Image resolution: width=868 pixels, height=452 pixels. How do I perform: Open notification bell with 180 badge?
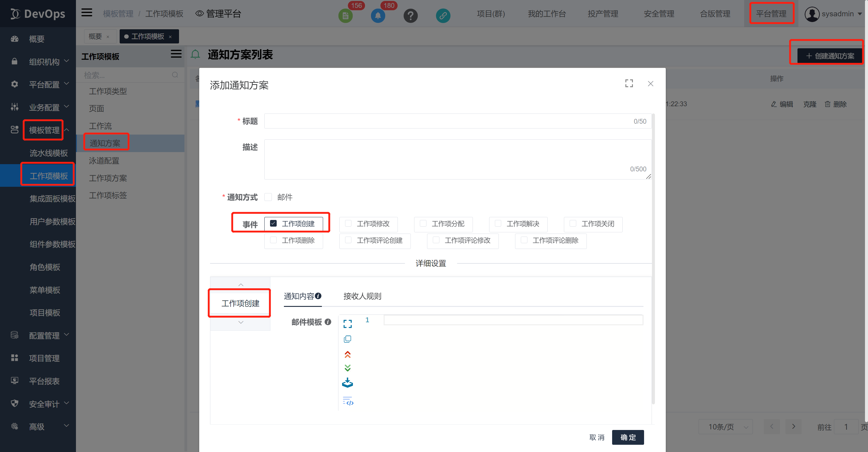click(378, 15)
